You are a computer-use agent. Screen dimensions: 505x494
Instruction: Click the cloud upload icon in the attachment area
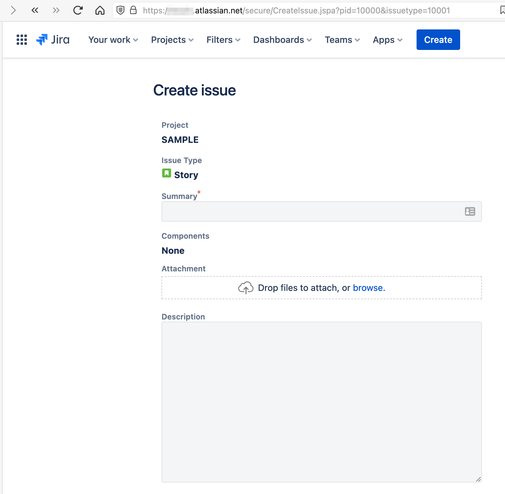point(246,288)
